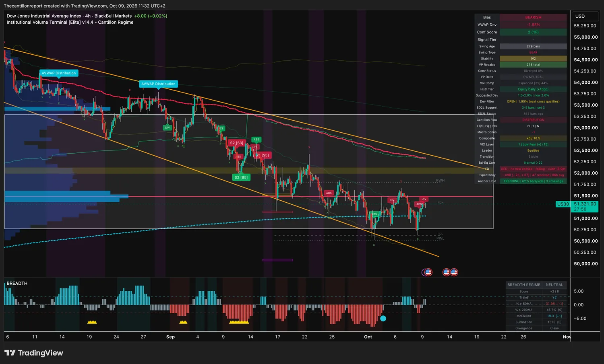Click the green DIV marker on the chart
Image resolution: width=604 pixels, height=364 pixels.
pyautogui.click(x=168, y=128)
